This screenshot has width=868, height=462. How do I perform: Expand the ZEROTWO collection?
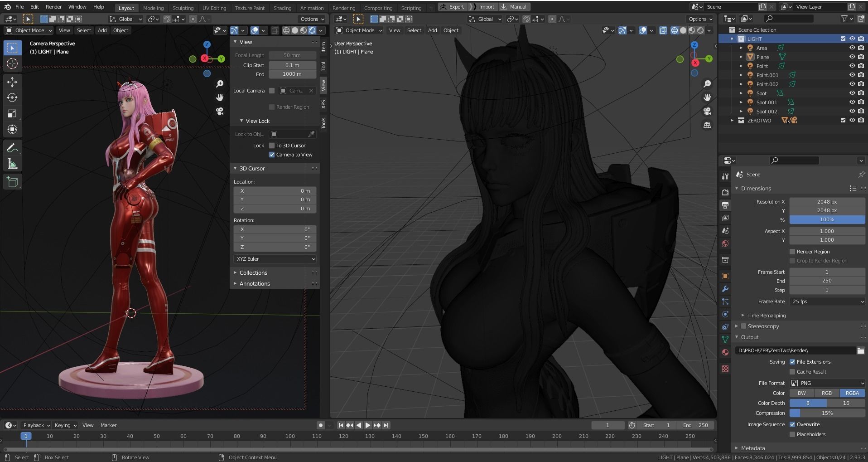pyautogui.click(x=732, y=121)
